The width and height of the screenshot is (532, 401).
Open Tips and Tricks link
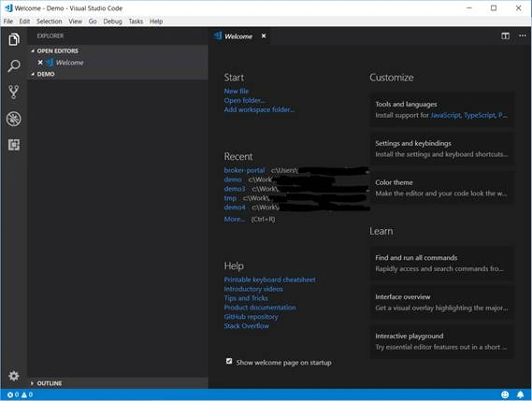(x=246, y=298)
